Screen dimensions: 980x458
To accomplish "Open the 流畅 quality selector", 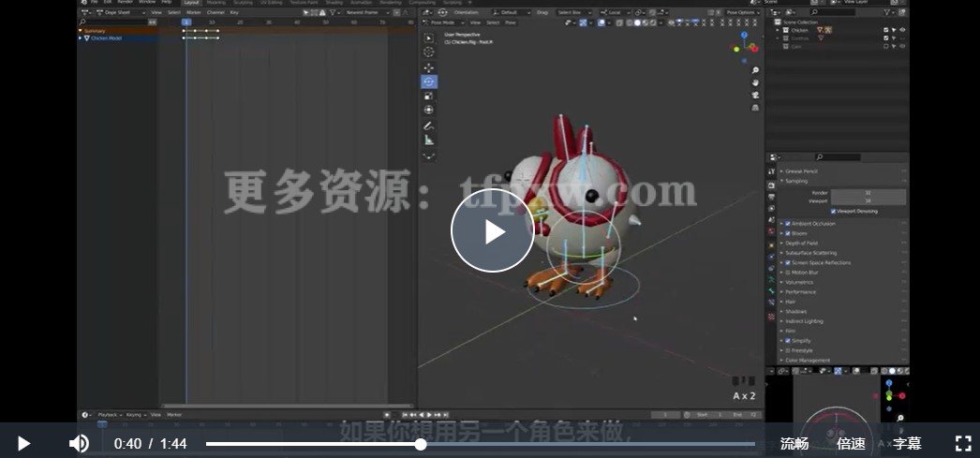I will point(794,444).
